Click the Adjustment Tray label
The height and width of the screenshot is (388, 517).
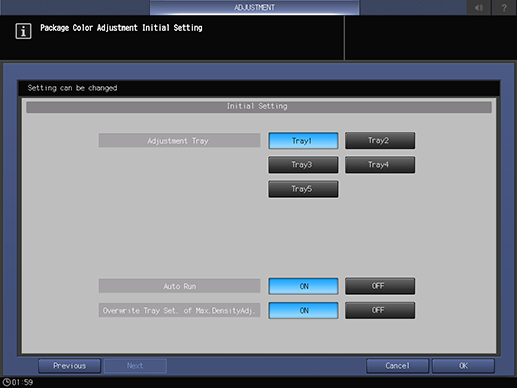pos(179,141)
